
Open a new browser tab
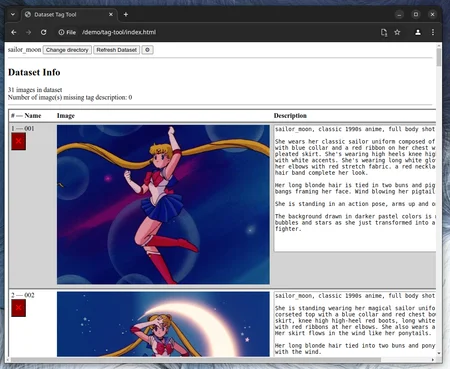[x=126, y=14]
